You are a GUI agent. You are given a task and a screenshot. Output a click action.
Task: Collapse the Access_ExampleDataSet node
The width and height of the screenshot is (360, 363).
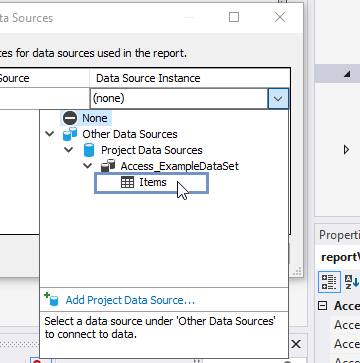pyautogui.click(x=88, y=166)
